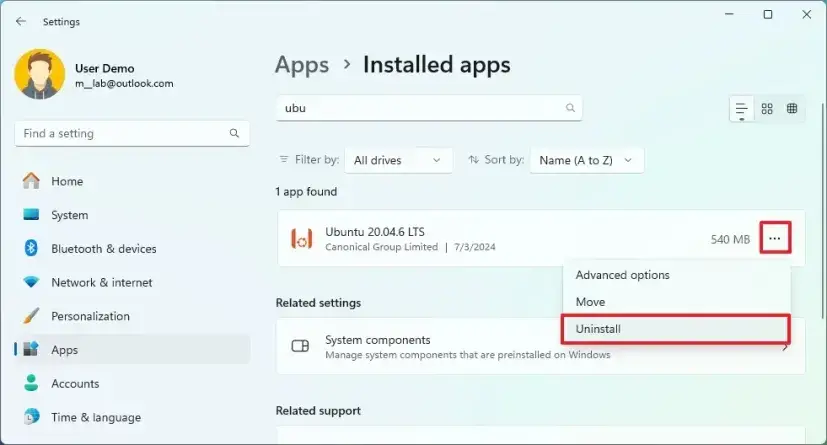Open the All drives filter dropdown
Viewport: 827px width, 445px height.
point(398,160)
